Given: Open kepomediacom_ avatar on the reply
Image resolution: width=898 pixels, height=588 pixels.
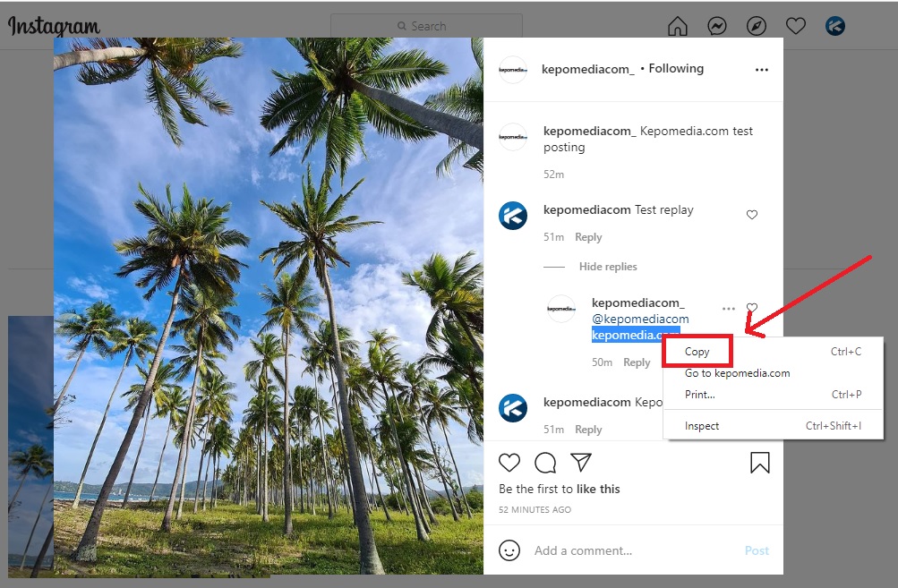Looking at the screenshot, I should coord(561,309).
